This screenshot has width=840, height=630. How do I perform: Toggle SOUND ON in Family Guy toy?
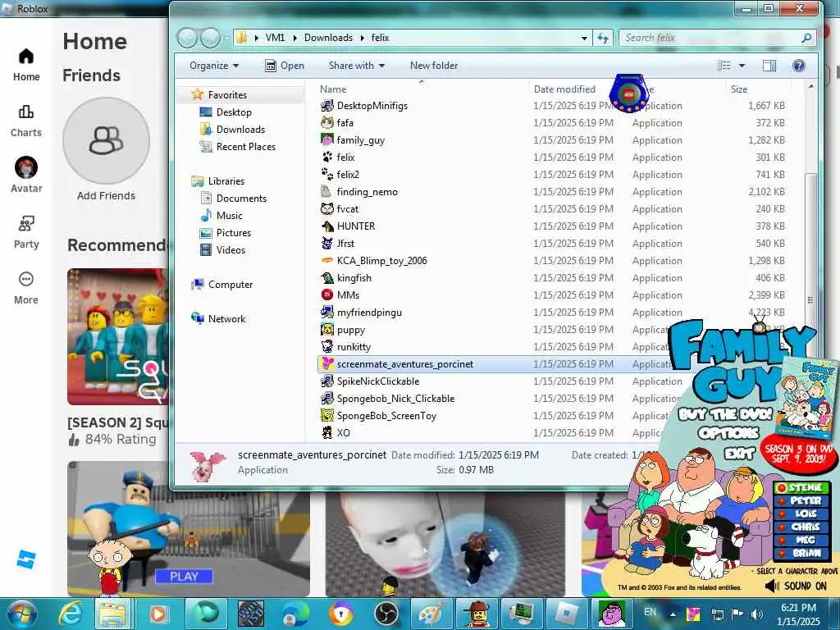(796, 586)
